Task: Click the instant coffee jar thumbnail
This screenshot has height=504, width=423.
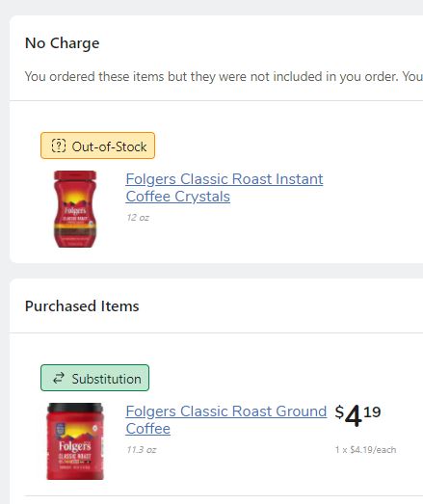Action: (75, 209)
